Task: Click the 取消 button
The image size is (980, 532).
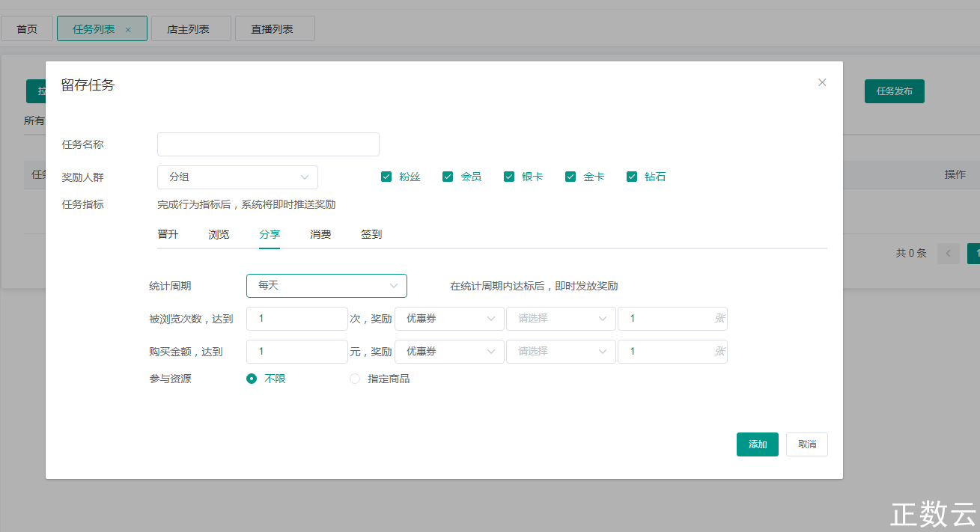Action: pyautogui.click(x=807, y=444)
